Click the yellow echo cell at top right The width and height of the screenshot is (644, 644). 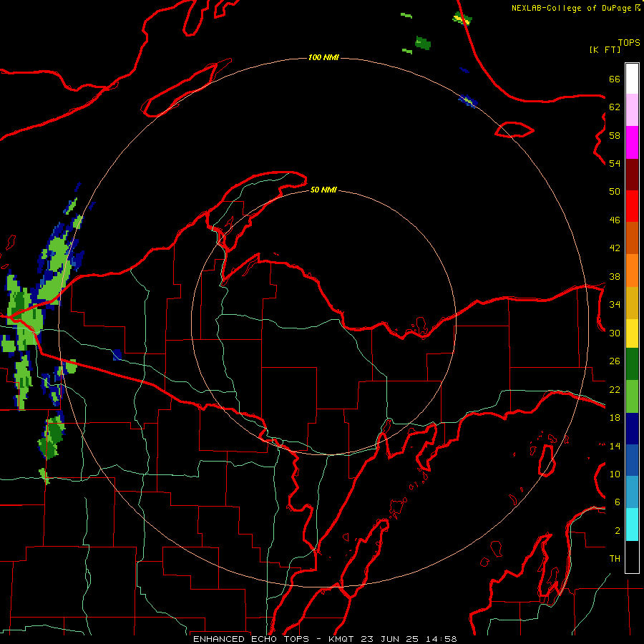[x=462, y=19]
